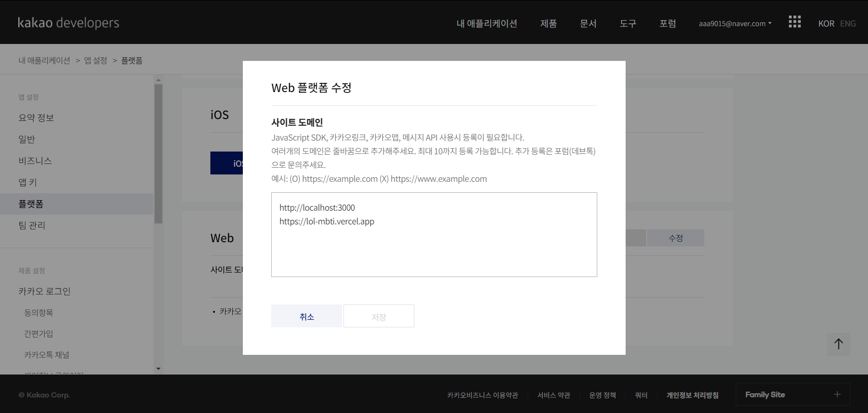Open 카카오톡 채널 sidebar sub-item
The height and width of the screenshot is (413, 868).
coord(47,355)
